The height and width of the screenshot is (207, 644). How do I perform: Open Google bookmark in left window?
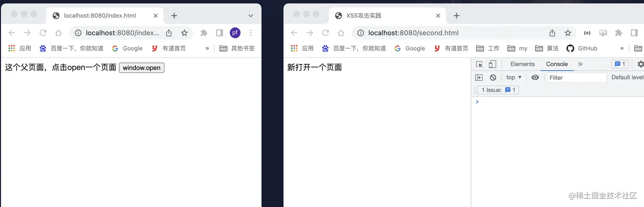tap(127, 48)
